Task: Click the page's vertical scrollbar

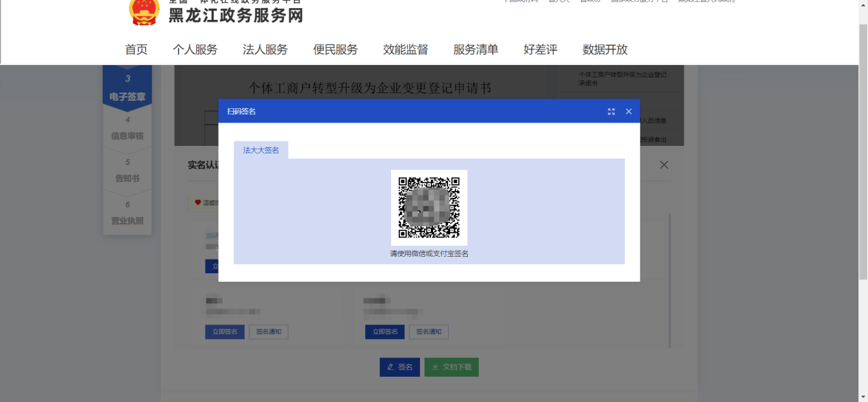Action: [x=863, y=151]
